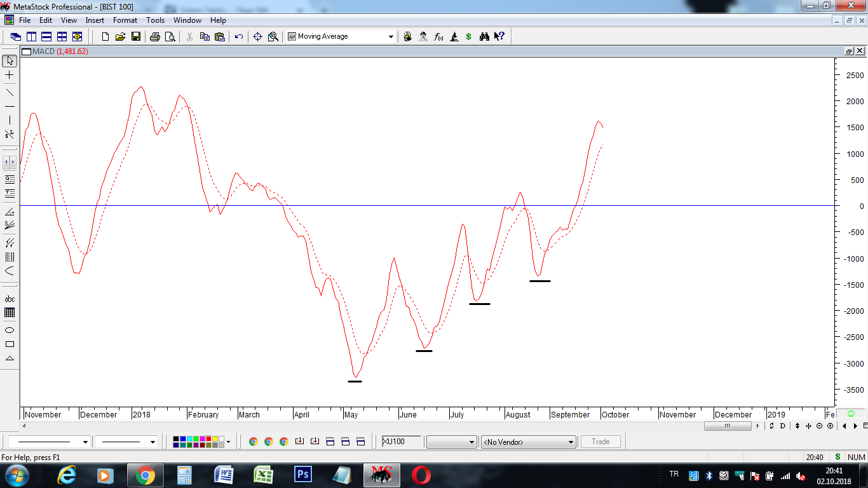
Task: Click the Trade button
Action: click(x=600, y=442)
